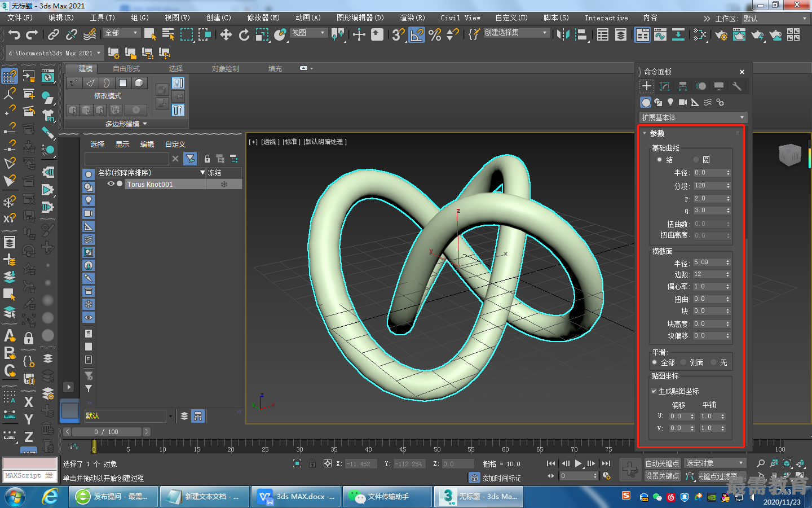Click the Bind to Space Warp icon
812x508 pixels.
click(90, 35)
